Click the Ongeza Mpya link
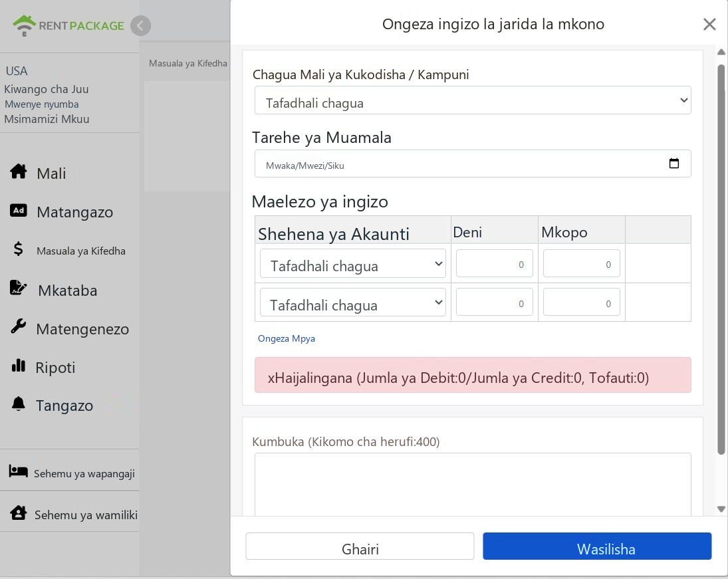728x579 pixels. 287,338
